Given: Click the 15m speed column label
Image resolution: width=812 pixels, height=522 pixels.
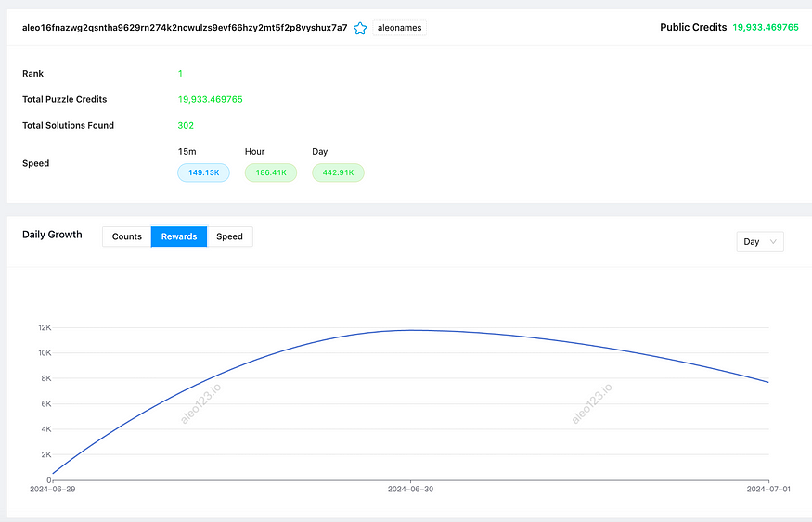Looking at the screenshot, I should pyautogui.click(x=187, y=151).
